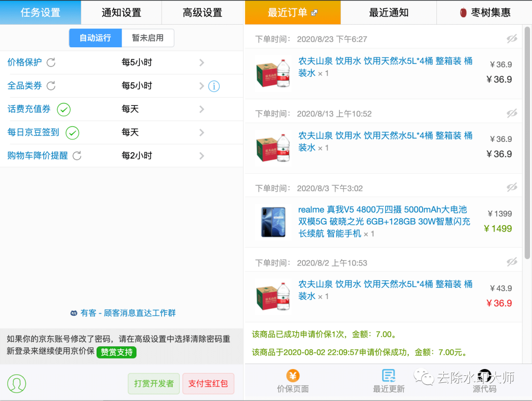Open 农夫山泉 product link in 2020/8/2 order
The width and height of the screenshot is (532, 401).
pos(385,290)
